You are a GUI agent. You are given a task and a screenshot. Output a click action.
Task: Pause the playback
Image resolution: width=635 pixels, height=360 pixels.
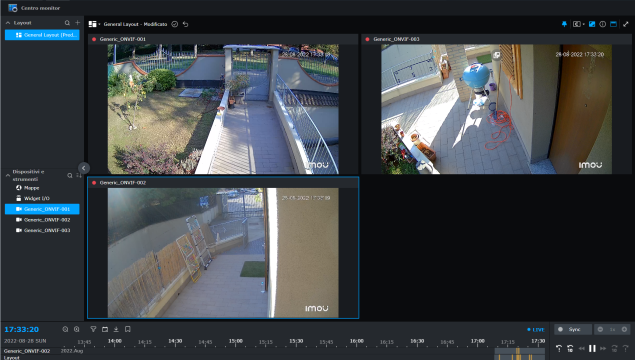[x=592, y=348]
